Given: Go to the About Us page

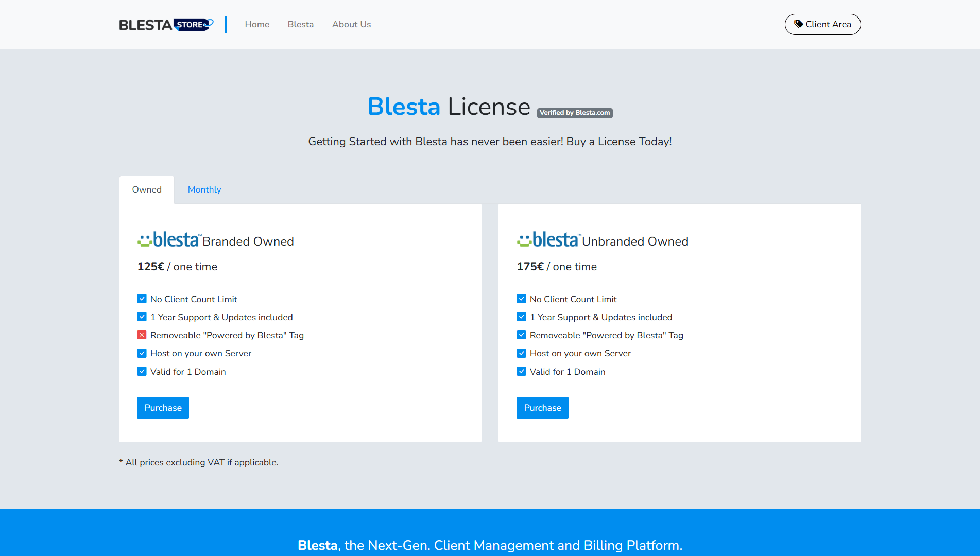Looking at the screenshot, I should pyautogui.click(x=351, y=24).
